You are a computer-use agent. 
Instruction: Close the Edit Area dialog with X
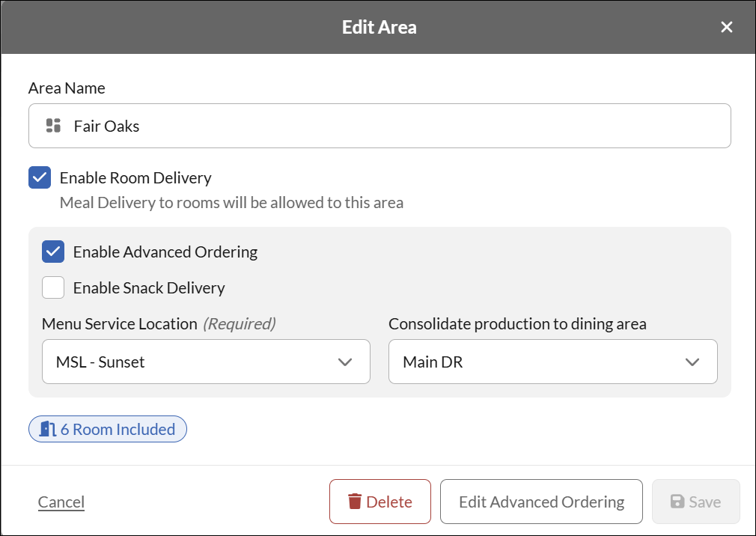coord(726,27)
